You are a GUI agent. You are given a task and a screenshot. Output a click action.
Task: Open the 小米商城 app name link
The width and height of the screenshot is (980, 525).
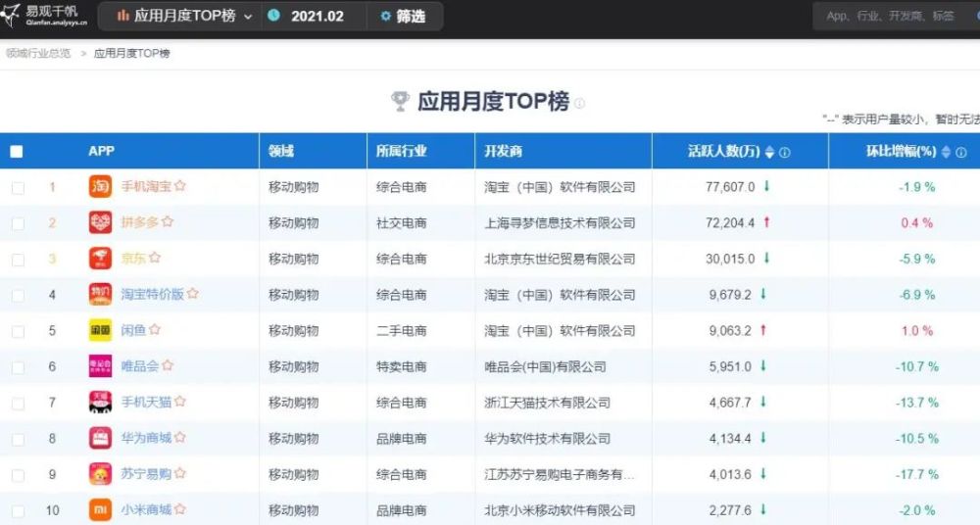click(146, 510)
